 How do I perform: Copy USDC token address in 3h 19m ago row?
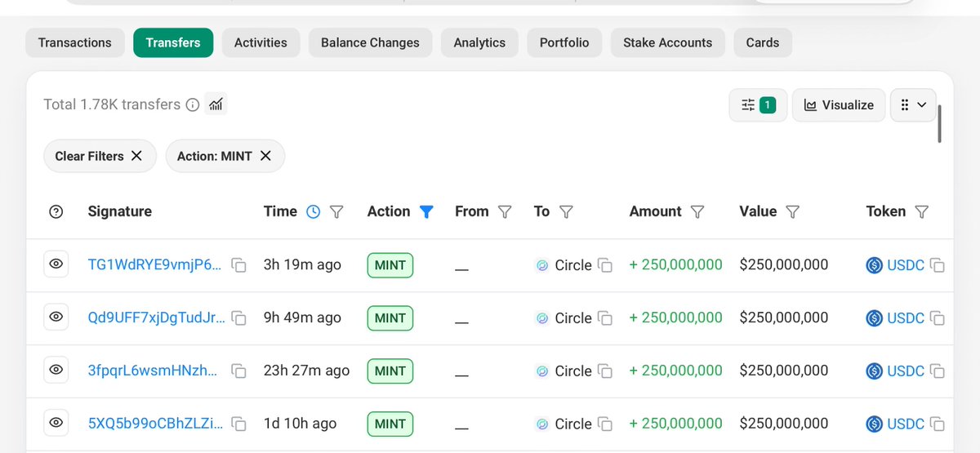tap(938, 265)
